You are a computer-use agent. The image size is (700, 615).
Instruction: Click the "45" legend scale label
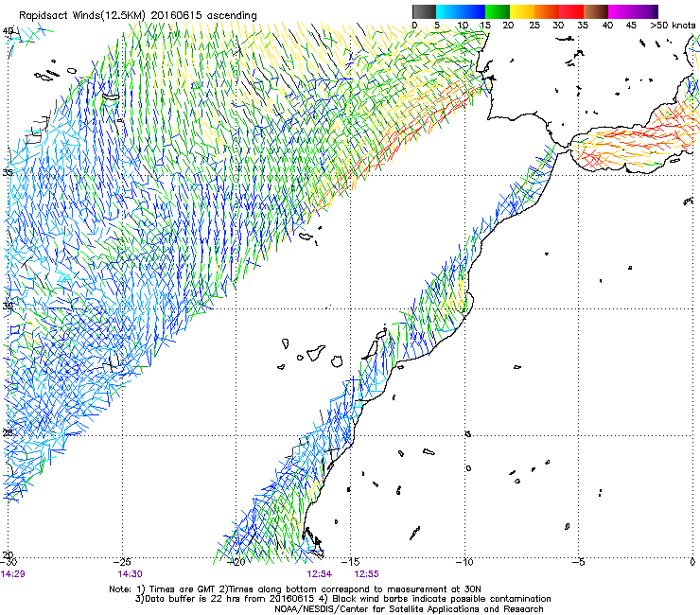631,26
